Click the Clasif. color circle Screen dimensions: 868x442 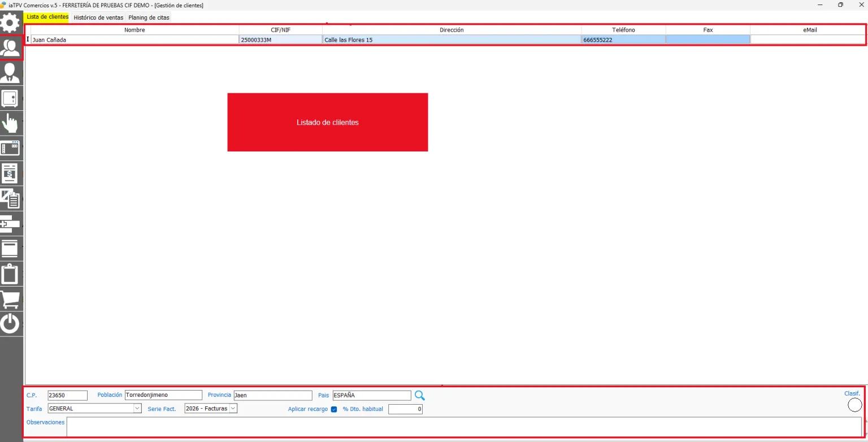[x=855, y=405]
